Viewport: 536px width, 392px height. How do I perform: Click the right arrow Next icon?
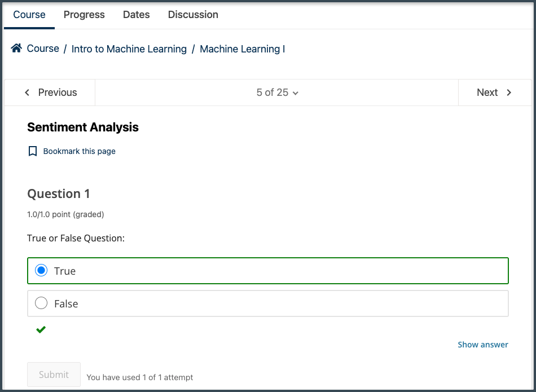click(x=509, y=93)
